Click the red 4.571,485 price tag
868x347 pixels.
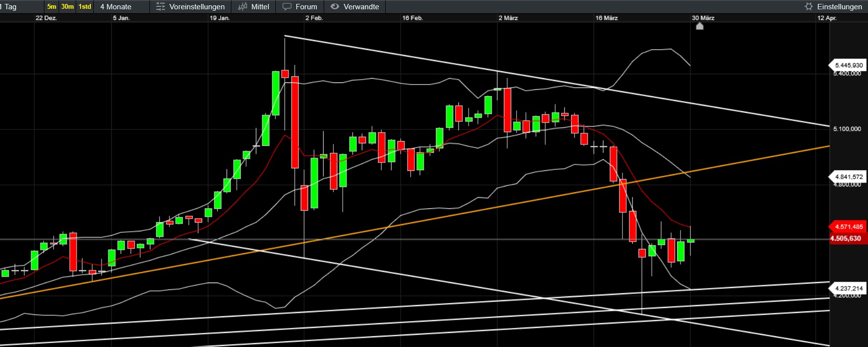[848, 226]
